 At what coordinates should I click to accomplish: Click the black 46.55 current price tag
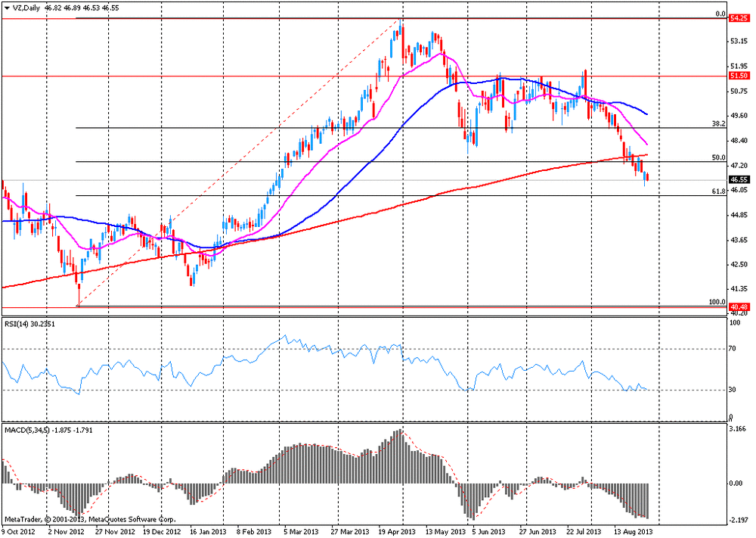click(x=739, y=179)
